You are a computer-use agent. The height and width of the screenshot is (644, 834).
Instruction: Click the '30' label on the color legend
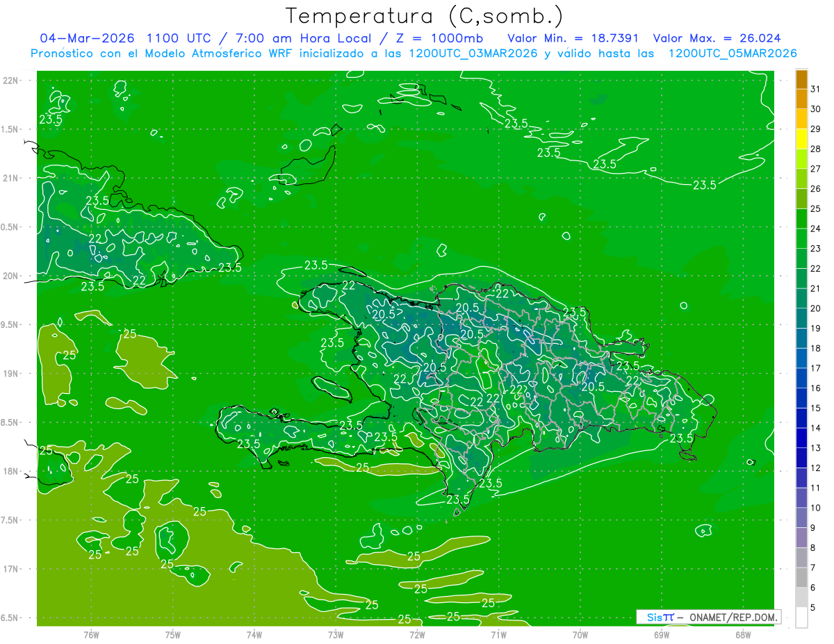tap(816, 109)
